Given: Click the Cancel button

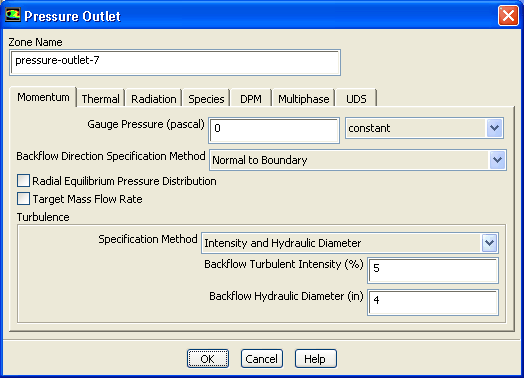Looking at the screenshot, I should [x=262, y=359].
